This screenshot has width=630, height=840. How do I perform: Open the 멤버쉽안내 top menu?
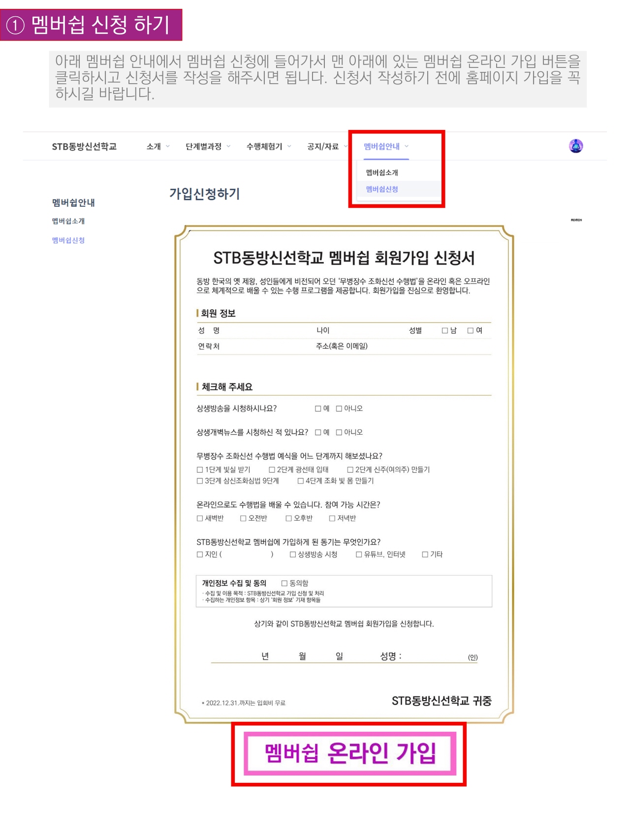[x=386, y=147]
